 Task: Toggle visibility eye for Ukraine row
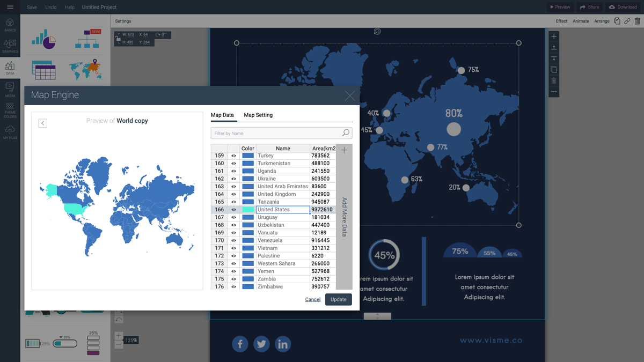click(233, 179)
